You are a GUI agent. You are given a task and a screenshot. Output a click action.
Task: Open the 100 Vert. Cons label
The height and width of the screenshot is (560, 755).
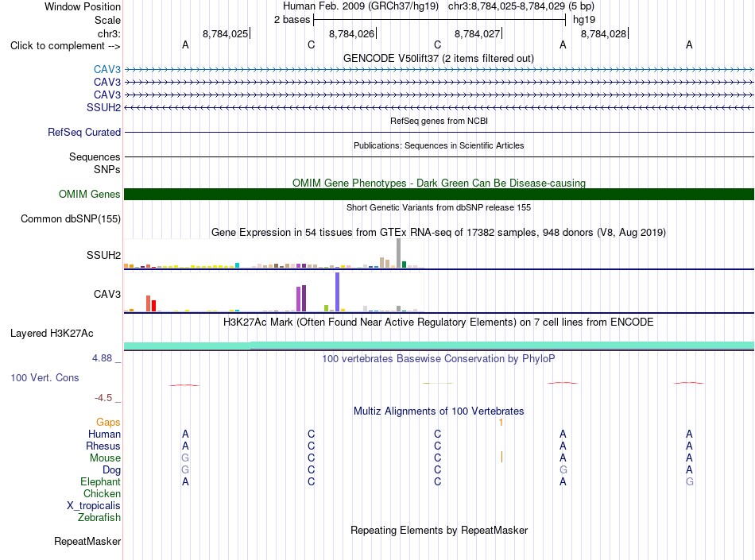45,377
